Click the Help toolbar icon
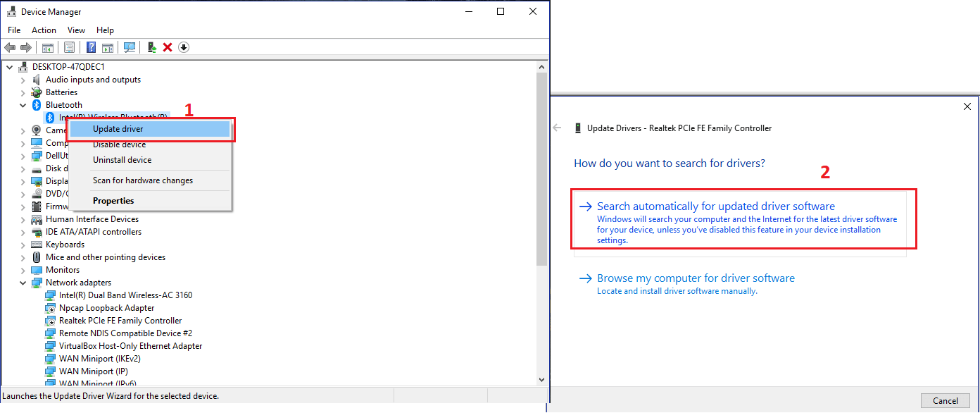 90,47
